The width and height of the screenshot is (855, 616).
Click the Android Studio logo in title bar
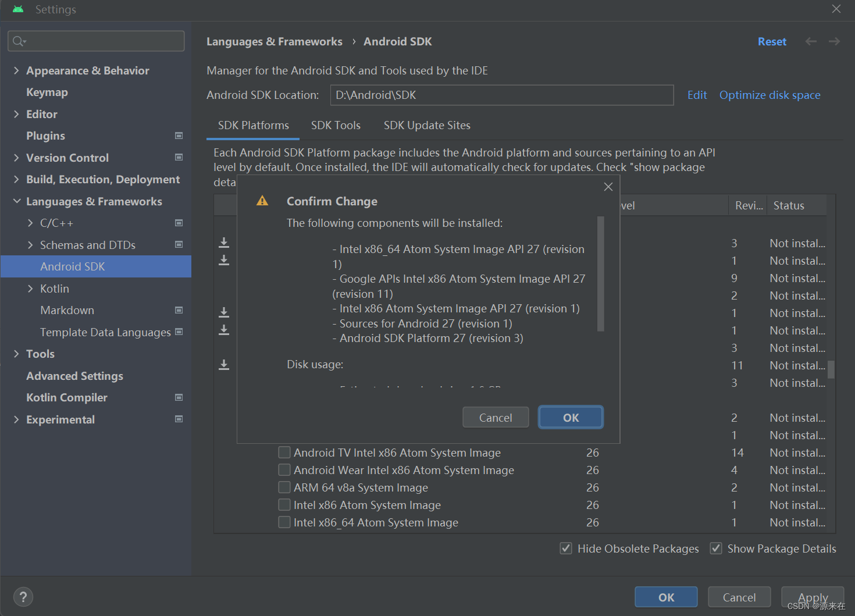pos(18,9)
